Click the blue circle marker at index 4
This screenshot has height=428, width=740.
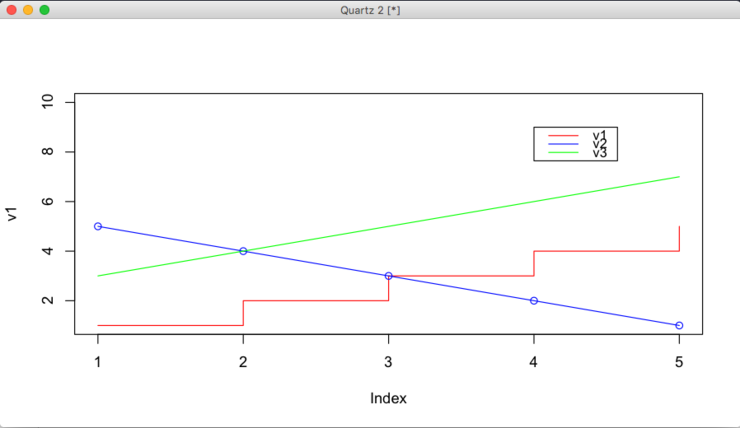tap(534, 301)
